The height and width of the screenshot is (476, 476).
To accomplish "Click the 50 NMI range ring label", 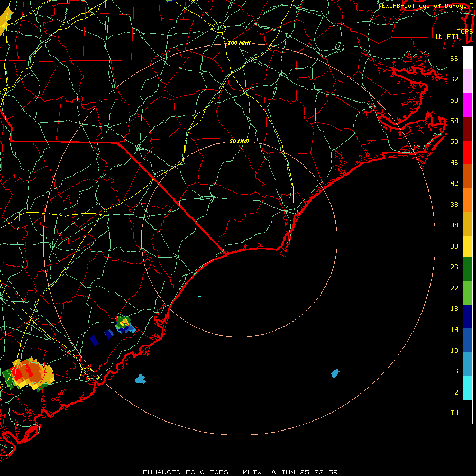I will (x=239, y=141).
